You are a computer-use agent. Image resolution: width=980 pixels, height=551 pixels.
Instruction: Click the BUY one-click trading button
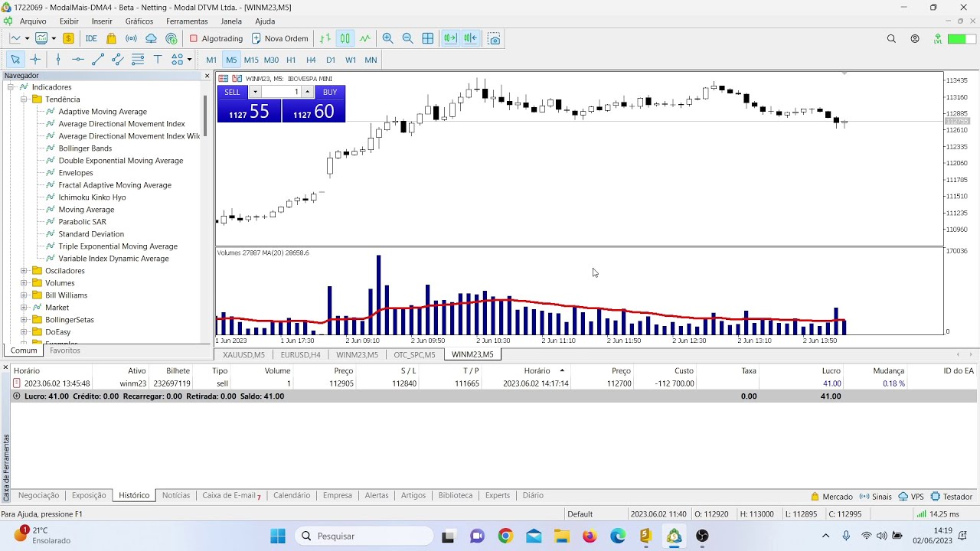(x=330, y=92)
